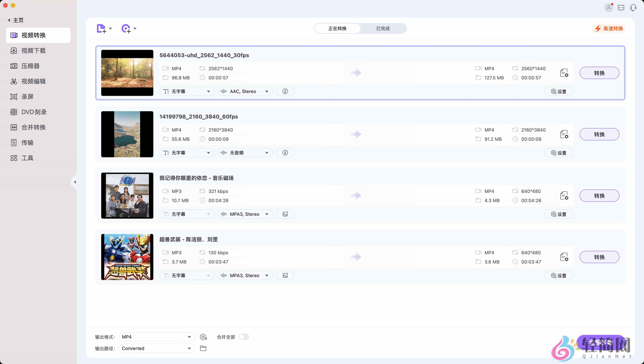Click the mountain lake video thumbnail
The height and width of the screenshot is (364, 644).
pyautogui.click(x=127, y=134)
